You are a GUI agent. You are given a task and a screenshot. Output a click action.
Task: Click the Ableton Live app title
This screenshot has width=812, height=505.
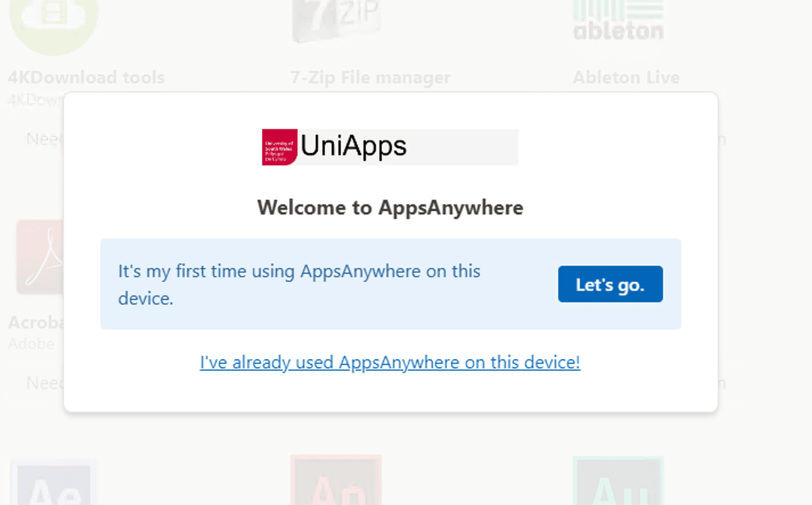click(x=626, y=77)
